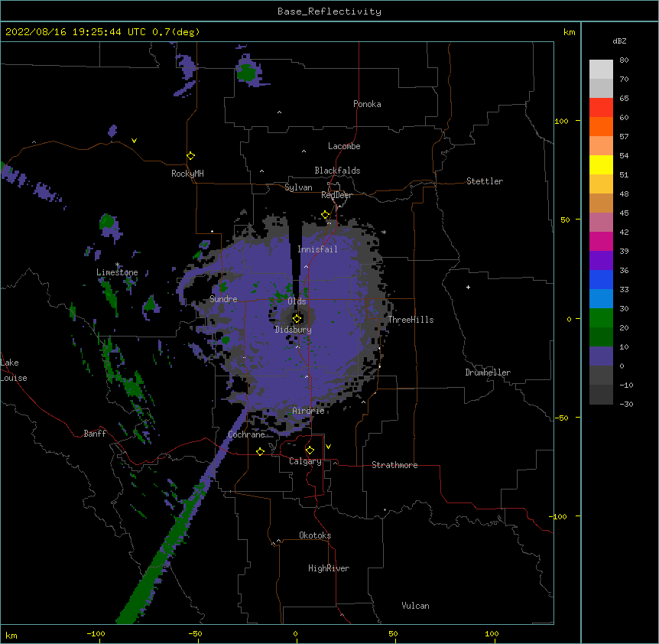The height and width of the screenshot is (644, 659).
Task: Click the Calgary city label
Action: pyautogui.click(x=305, y=461)
